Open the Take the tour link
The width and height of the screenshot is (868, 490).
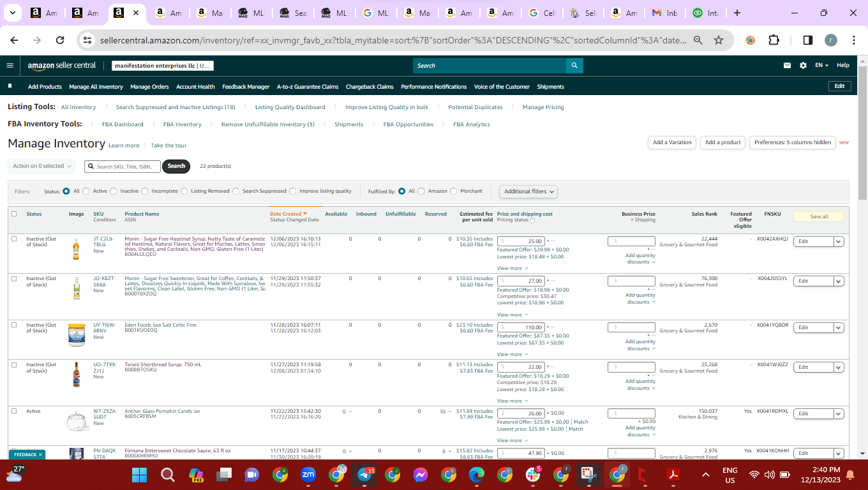point(168,145)
